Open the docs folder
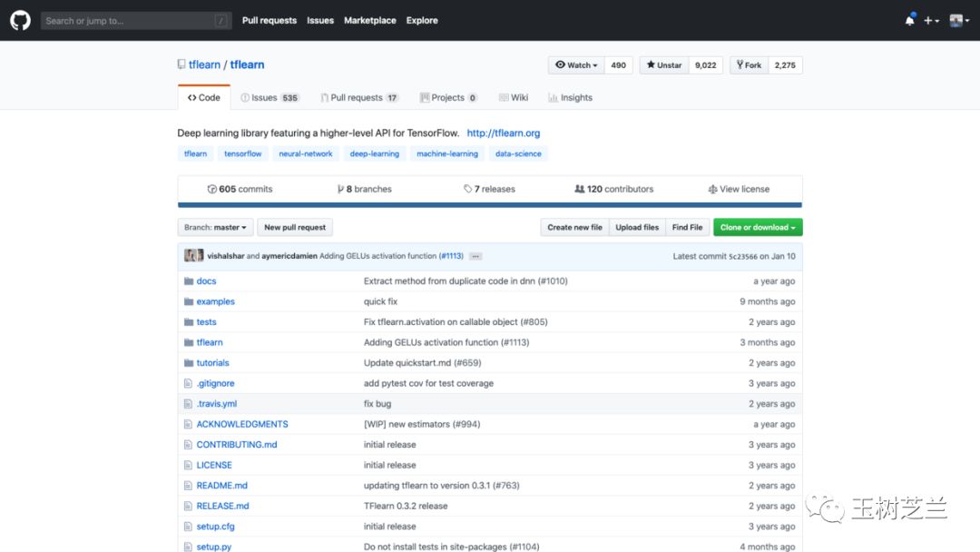980x552 pixels. tap(206, 281)
